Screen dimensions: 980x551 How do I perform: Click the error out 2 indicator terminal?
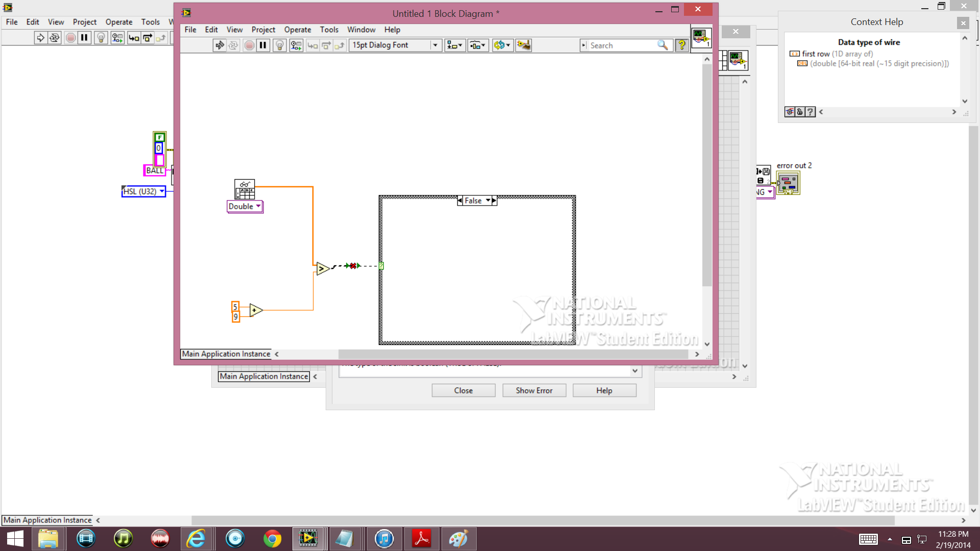(x=789, y=183)
